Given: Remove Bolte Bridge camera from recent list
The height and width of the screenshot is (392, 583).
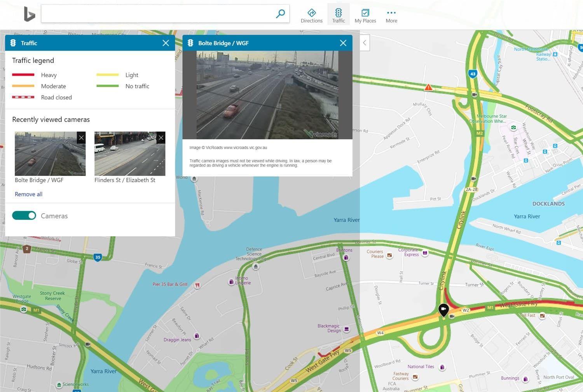Looking at the screenshot, I should [x=81, y=138].
